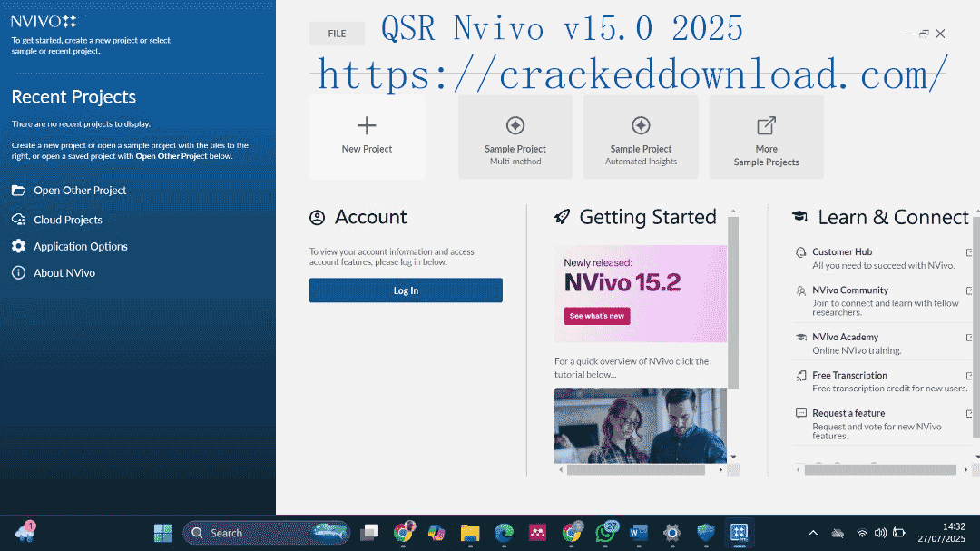
Task: Open Free Transcription link
Action: [849, 375]
